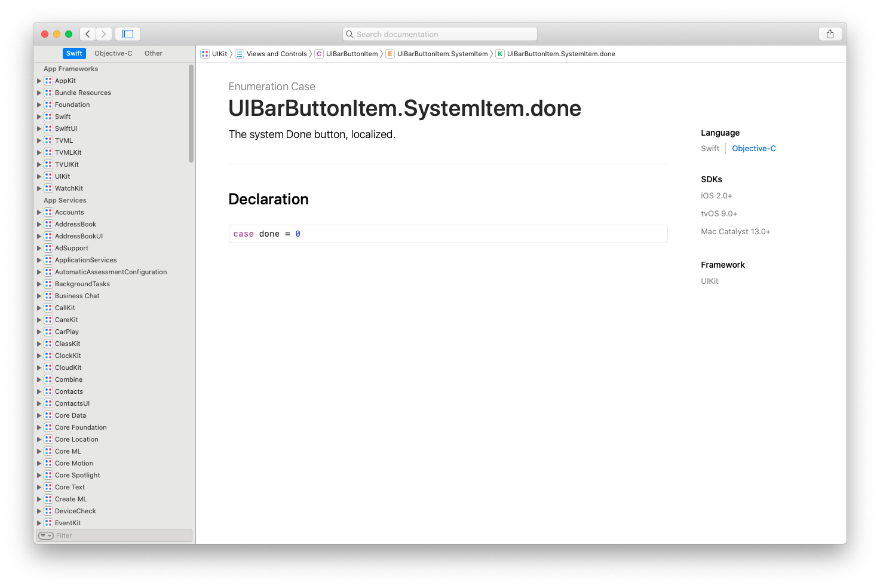Click the sidebar vertical scrollbar

pyautogui.click(x=191, y=114)
